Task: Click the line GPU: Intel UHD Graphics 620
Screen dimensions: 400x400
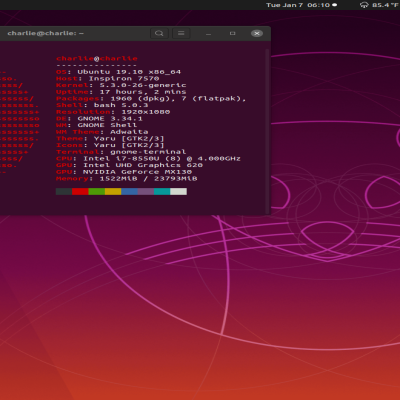Action: [x=129, y=165]
